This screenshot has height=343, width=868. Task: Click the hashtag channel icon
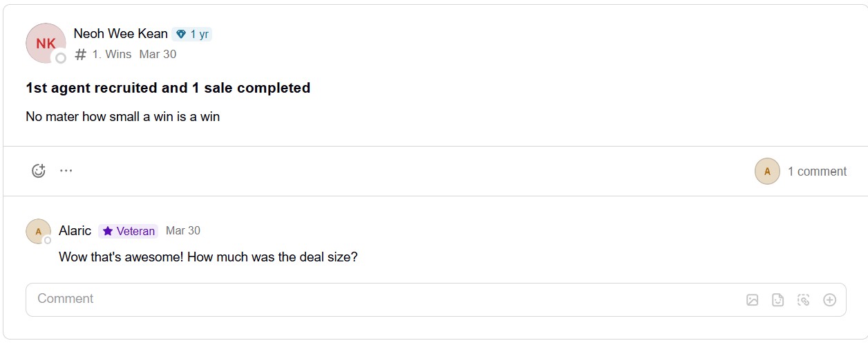[80, 55]
